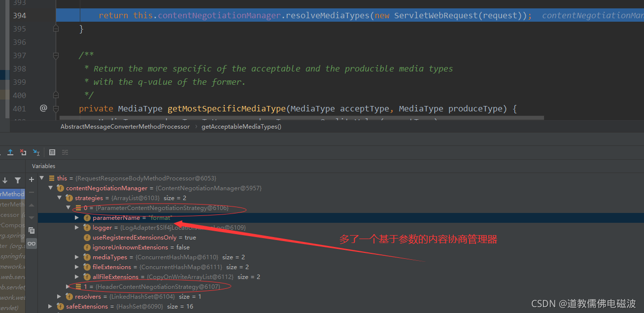644x313 pixels.
Task: Click line number 394 in gutter
Action: [x=20, y=15]
